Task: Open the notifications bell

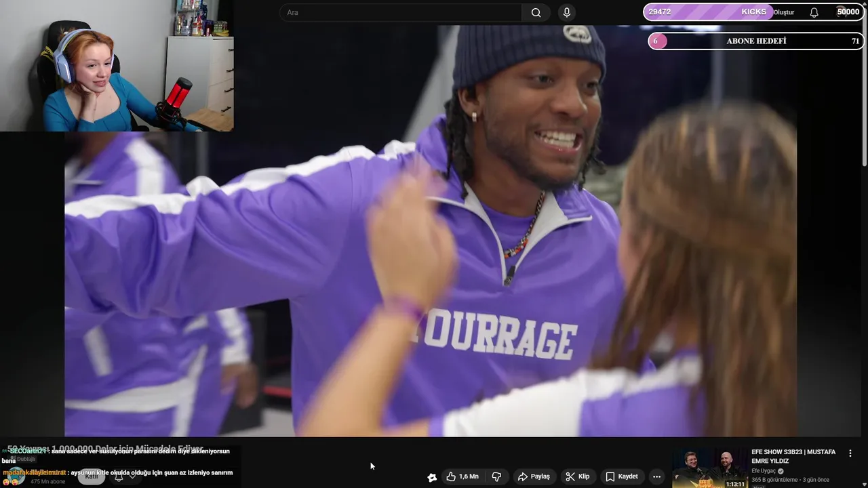Action: point(814,12)
